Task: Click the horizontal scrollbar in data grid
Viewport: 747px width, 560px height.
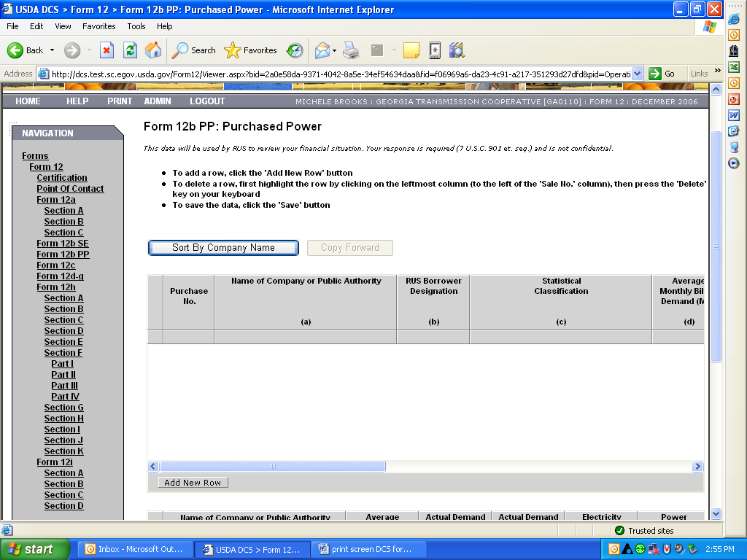Action: point(272,467)
